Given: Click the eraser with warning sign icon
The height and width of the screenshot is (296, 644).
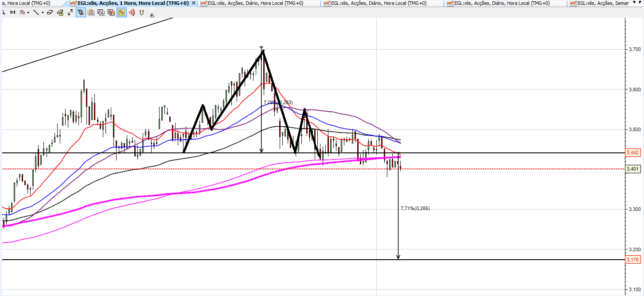Looking at the screenshot, I should (x=60, y=12).
